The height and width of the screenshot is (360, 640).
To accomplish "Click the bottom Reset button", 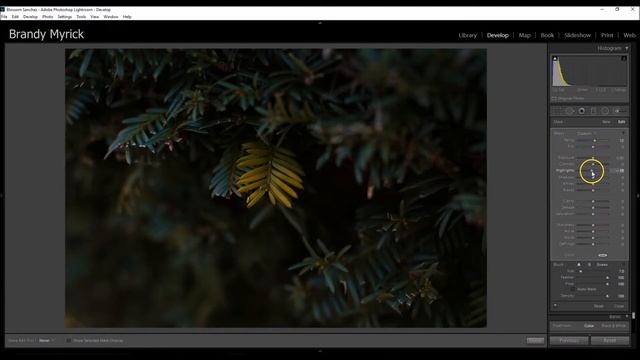I will [x=610, y=340].
